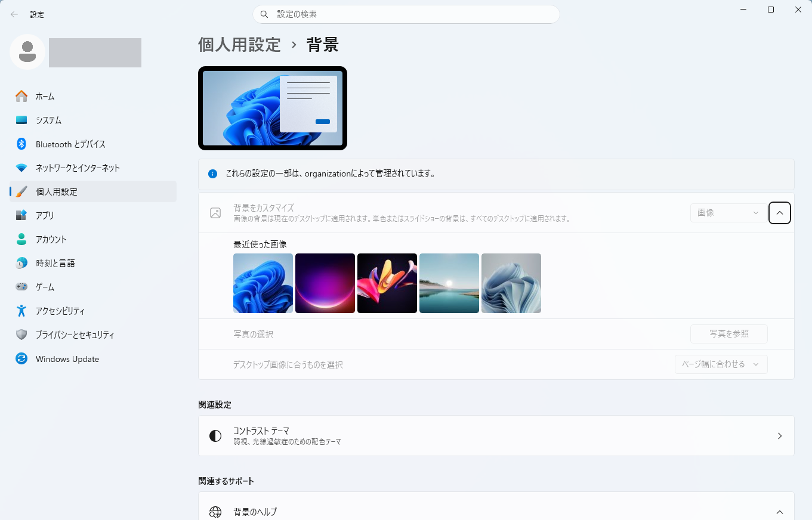Click the blue info icon in organization notice
812x520 pixels.
[x=212, y=174]
